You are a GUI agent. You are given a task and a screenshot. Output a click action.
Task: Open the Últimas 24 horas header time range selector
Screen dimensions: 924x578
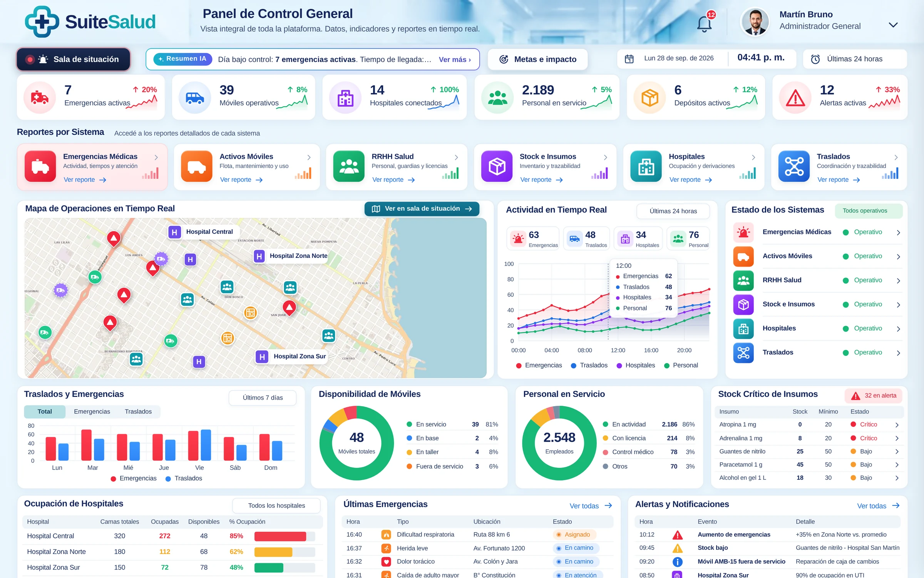(855, 59)
